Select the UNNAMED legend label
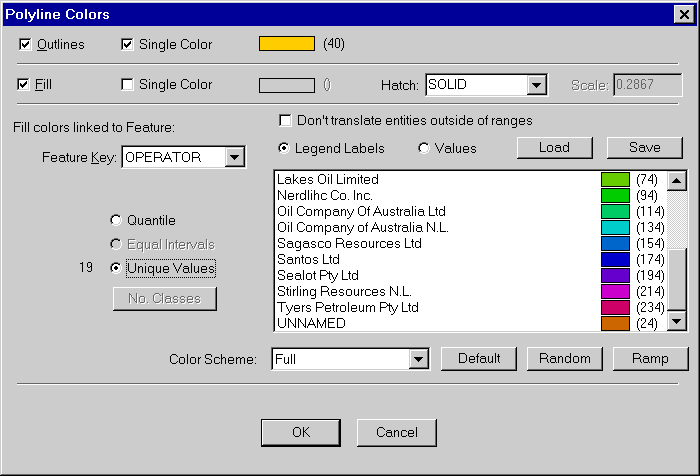 (x=311, y=323)
